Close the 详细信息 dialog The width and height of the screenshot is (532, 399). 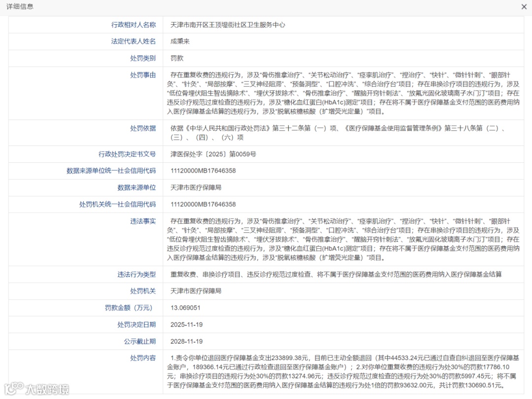point(524,7)
